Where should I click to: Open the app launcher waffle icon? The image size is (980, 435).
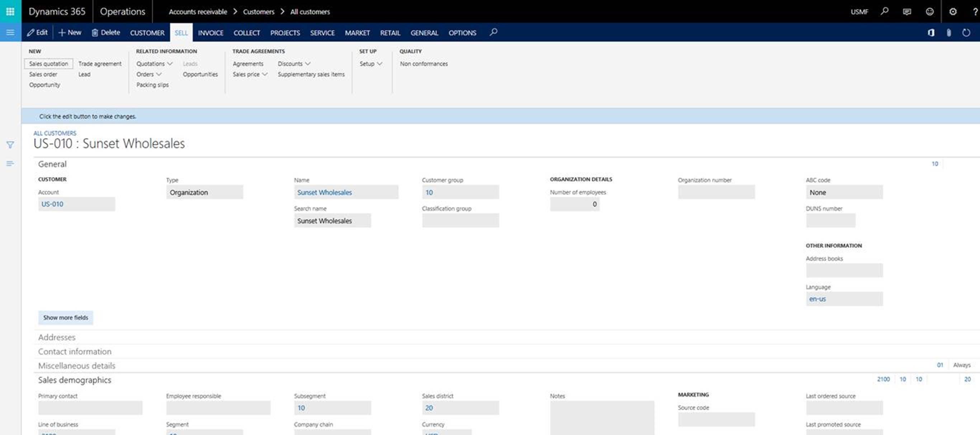(10, 11)
